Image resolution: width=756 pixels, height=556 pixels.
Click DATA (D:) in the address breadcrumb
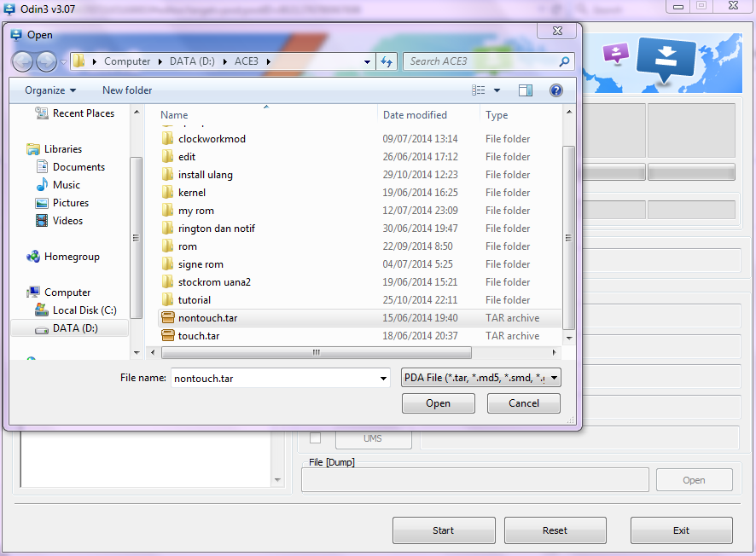[x=192, y=61]
